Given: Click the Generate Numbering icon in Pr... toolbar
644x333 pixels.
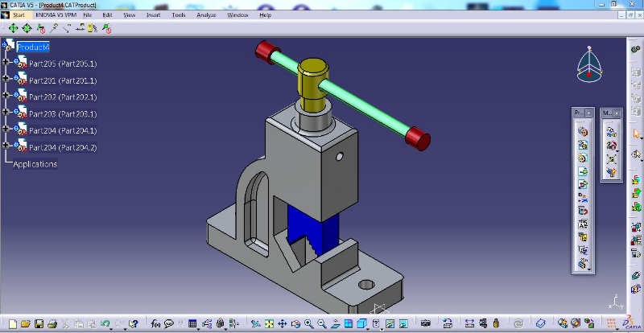Looking at the screenshot, I should point(583,224).
